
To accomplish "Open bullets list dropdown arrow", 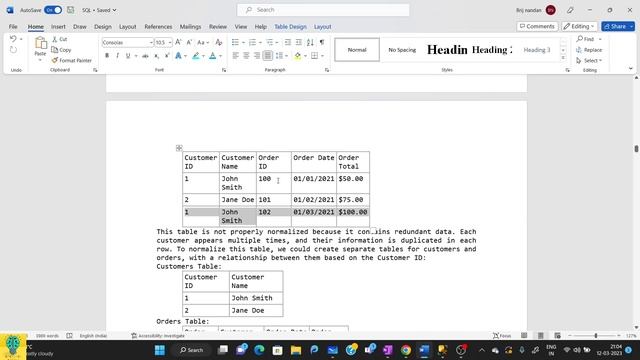I will (x=243, y=42).
